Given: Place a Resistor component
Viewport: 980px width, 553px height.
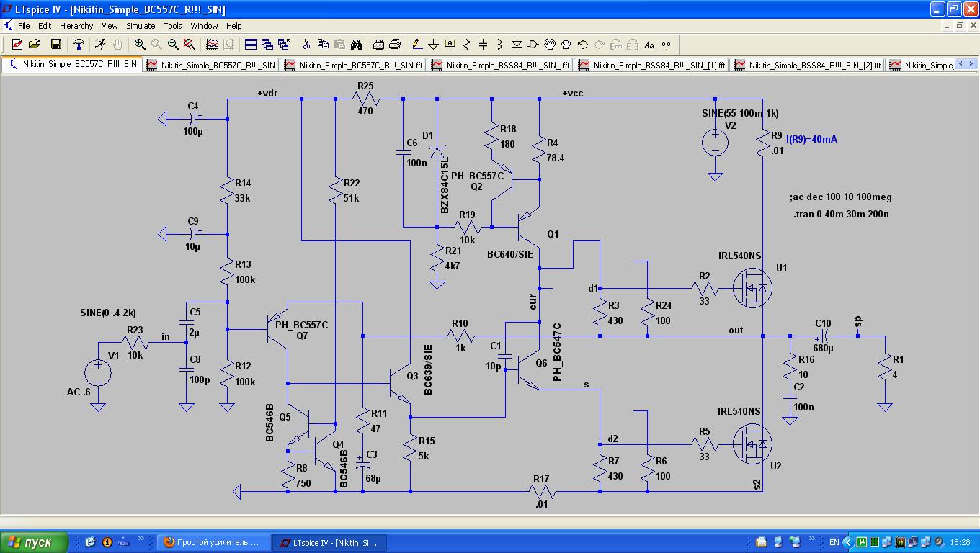Looking at the screenshot, I should click(467, 45).
